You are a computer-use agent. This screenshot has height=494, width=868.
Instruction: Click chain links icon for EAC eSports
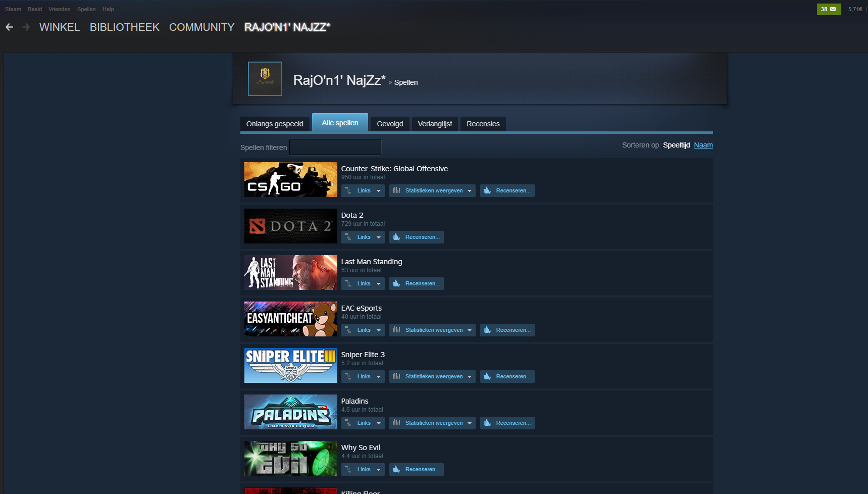pyautogui.click(x=348, y=330)
